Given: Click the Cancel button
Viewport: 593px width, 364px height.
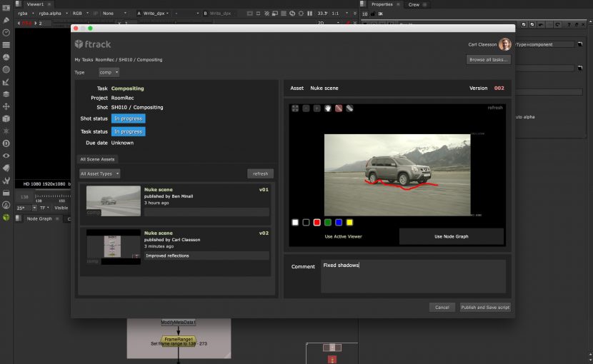Looking at the screenshot, I should [442, 308].
